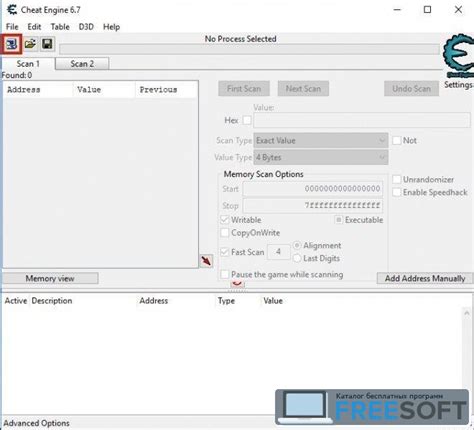Click the No Process Selected label
Viewport: 474px width, 430px height.
[x=240, y=39]
